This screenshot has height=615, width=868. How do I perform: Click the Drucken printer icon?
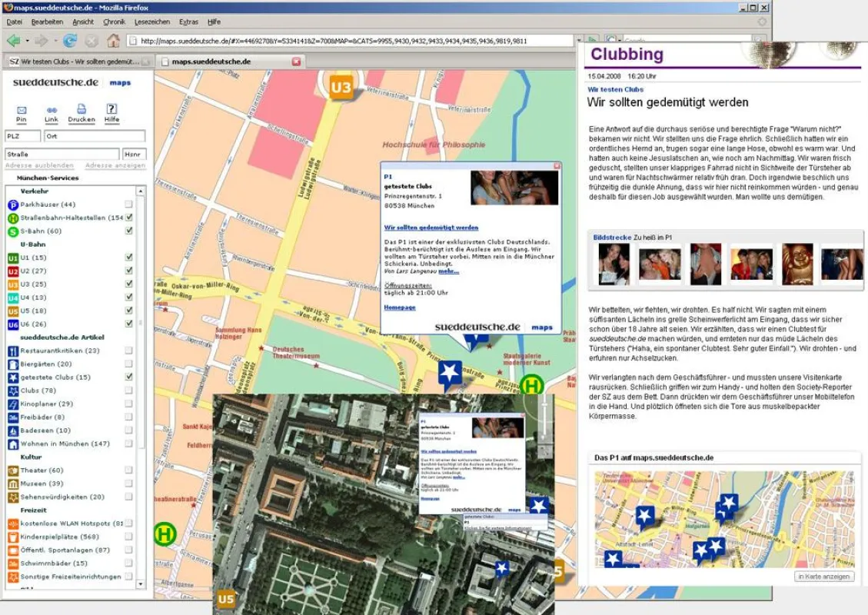coord(81,109)
